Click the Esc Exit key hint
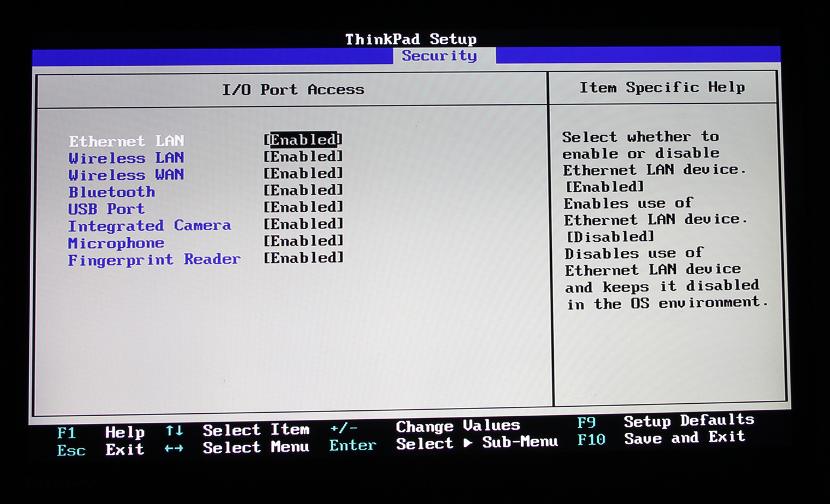The image size is (830, 504). click(101, 449)
